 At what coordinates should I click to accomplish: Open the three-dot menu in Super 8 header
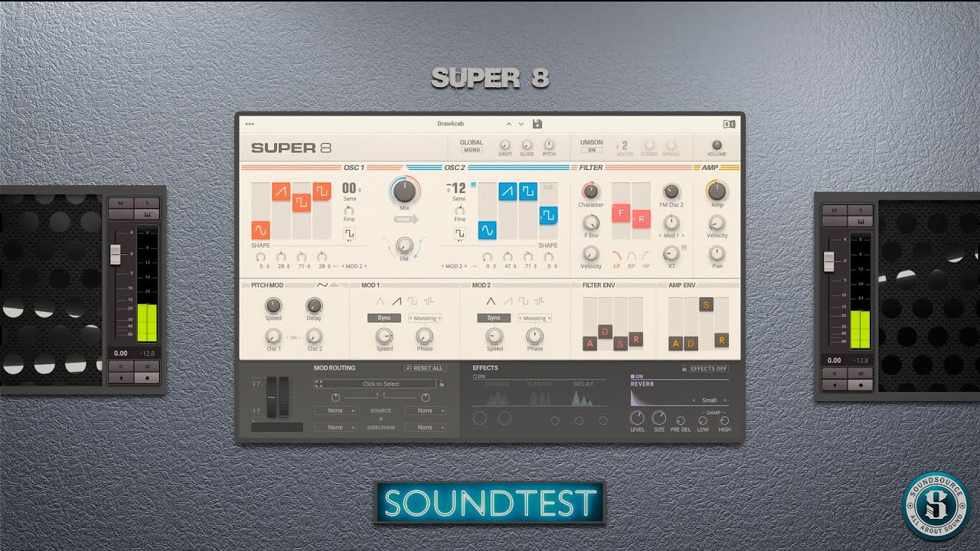(x=250, y=123)
